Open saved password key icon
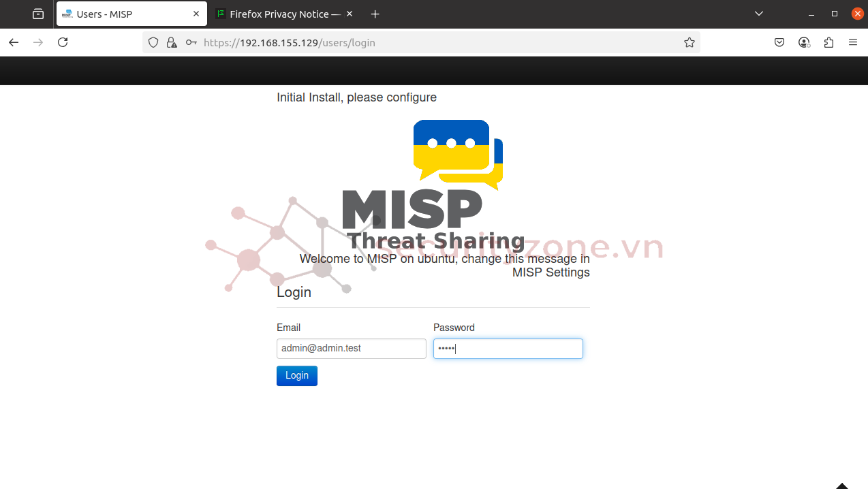This screenshot has width=868, height=489. (191, 42)
